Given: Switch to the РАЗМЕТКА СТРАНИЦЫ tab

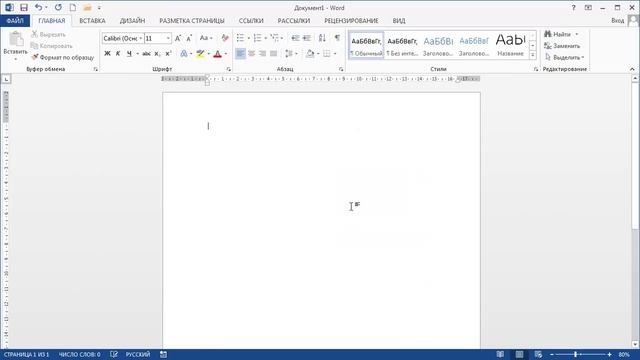Looking at the screenshot, I should point(192,20).
